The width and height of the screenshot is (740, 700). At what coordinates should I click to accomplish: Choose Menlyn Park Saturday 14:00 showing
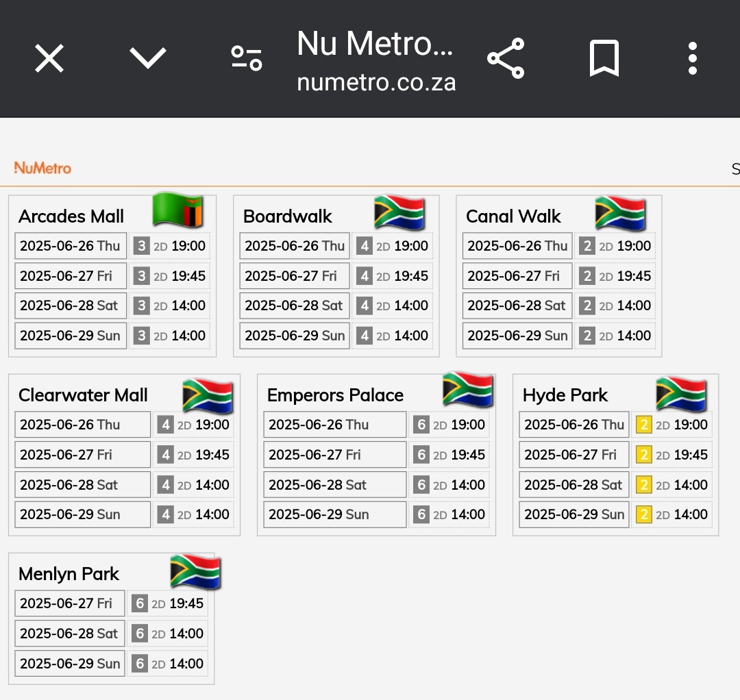pyautogui.click(x=168, y=634)
